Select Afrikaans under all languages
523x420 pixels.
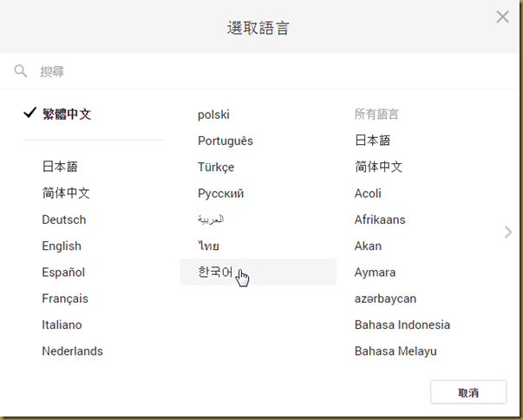click(380, 220)
